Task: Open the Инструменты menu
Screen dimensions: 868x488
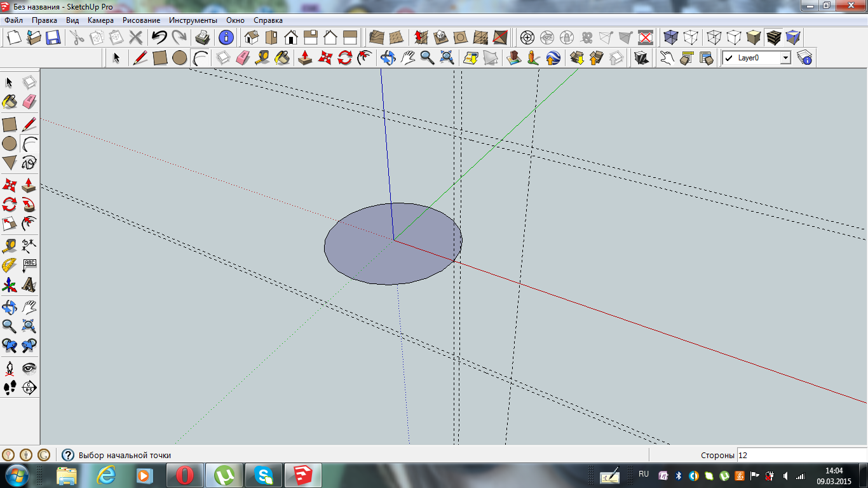Action: (193, 20)
